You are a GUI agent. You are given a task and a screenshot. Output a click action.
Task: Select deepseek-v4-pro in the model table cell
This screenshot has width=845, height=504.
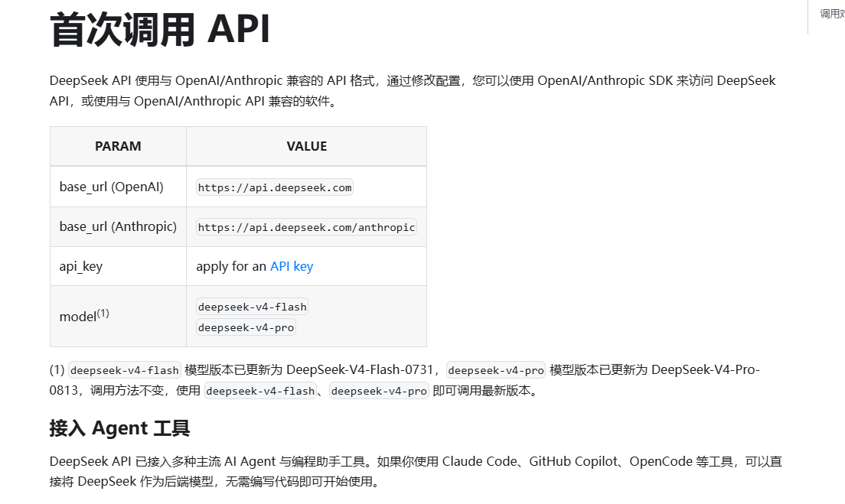pos(246,327)
